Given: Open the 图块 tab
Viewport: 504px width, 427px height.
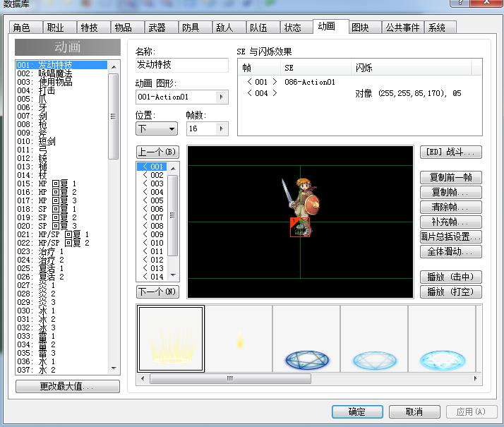Looking at the screenshot, I should [x=365, y=28].
